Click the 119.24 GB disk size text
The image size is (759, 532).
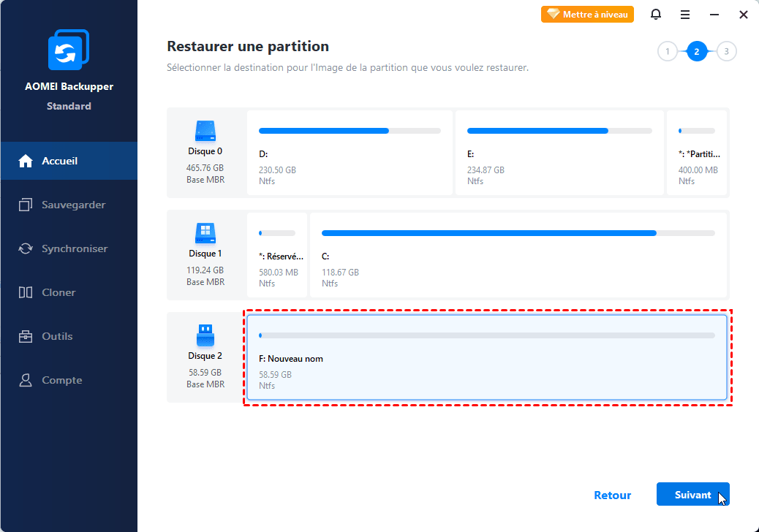[205, 270]
